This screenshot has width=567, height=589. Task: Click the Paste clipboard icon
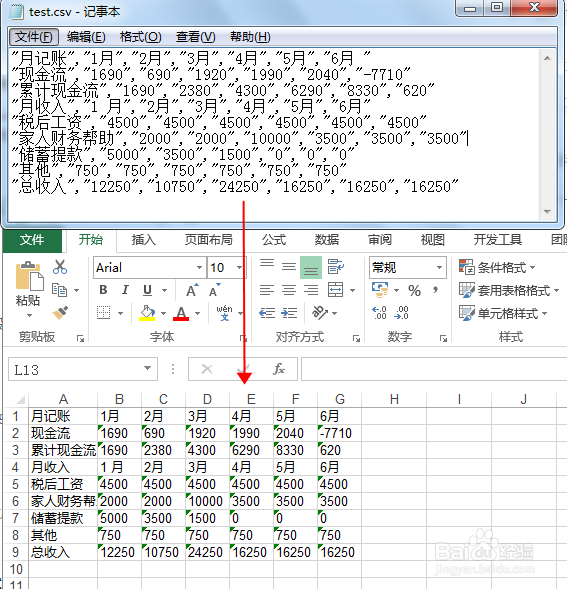pyautogui.click(x=29, y=276)
